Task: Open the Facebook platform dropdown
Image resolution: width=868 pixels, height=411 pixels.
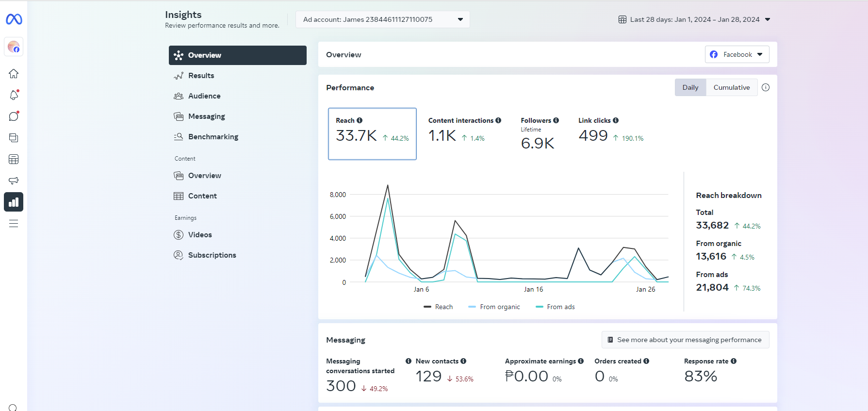Action: 737,54
